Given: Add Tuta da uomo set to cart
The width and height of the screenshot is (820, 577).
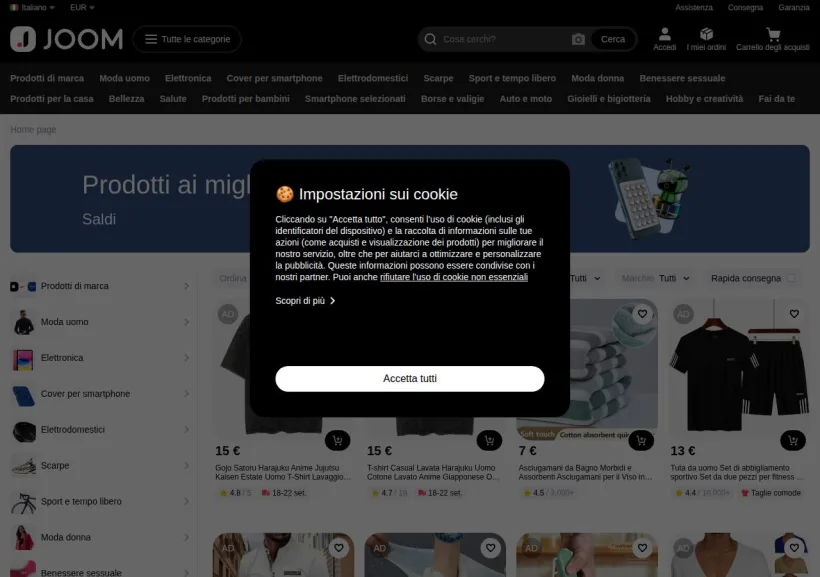Looking at the screenshot, I should 793,440.
